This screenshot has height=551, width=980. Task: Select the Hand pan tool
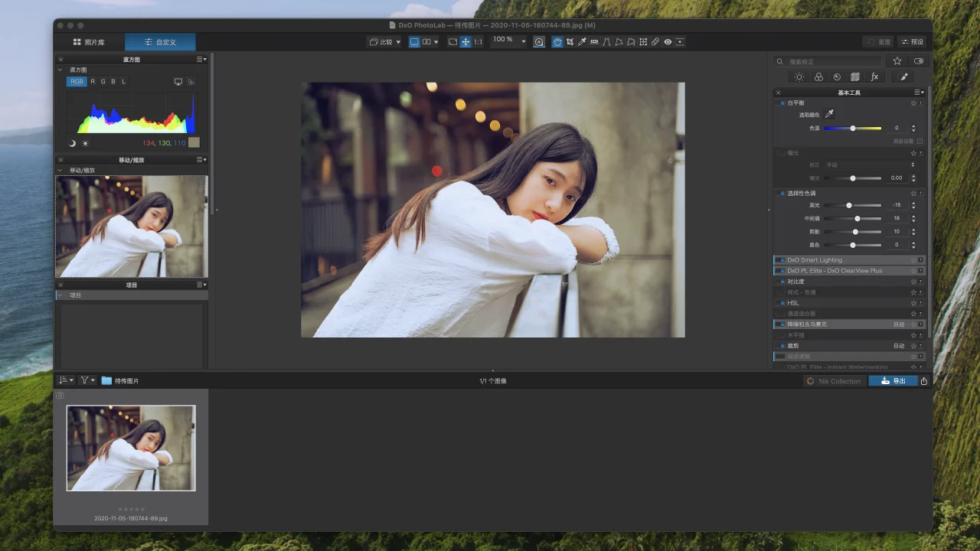(x=557, y=42)
